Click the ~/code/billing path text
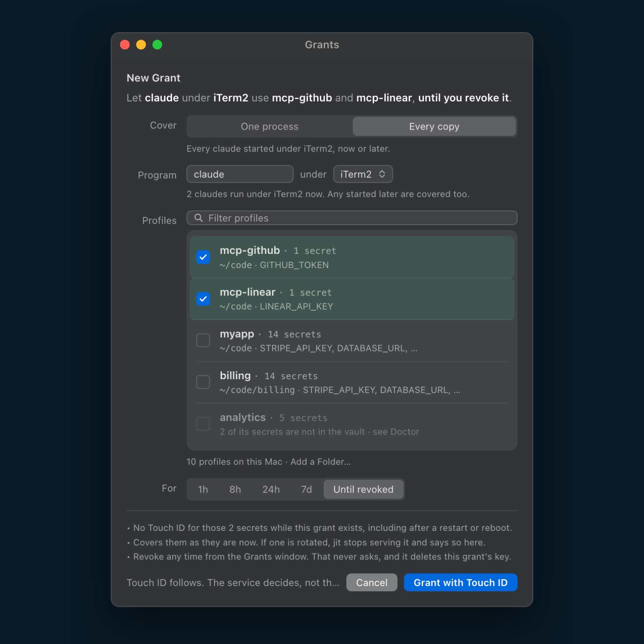 pyautogui.click(x=257, y=390)
